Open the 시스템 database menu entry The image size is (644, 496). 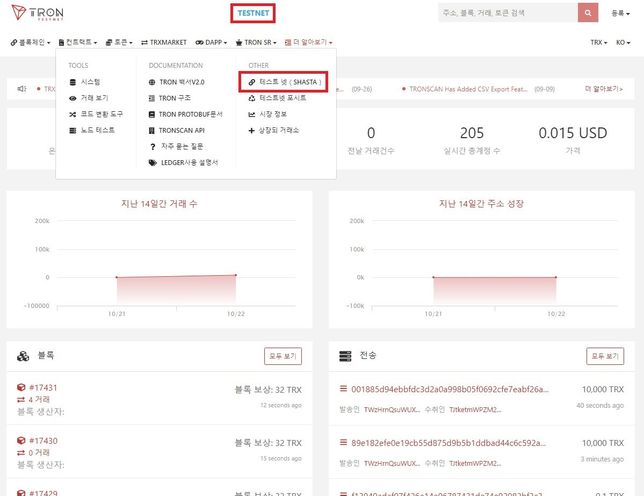tap(85, 82)
